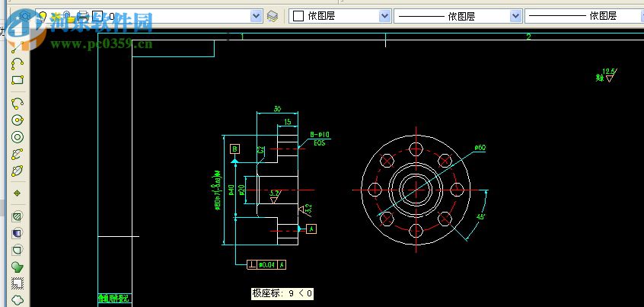Select the 'C2' chamfer annotation

point(261,150)
